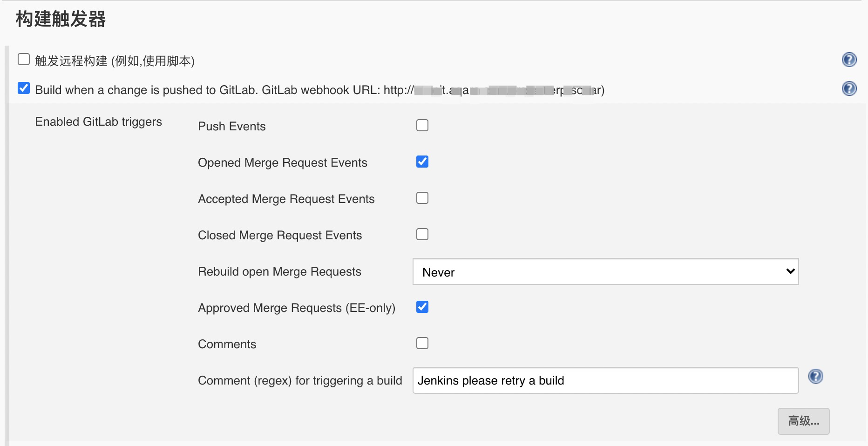Click the Enabled GitLab triggers label
The height and width of the screenshot is (446, 868).
98,122
